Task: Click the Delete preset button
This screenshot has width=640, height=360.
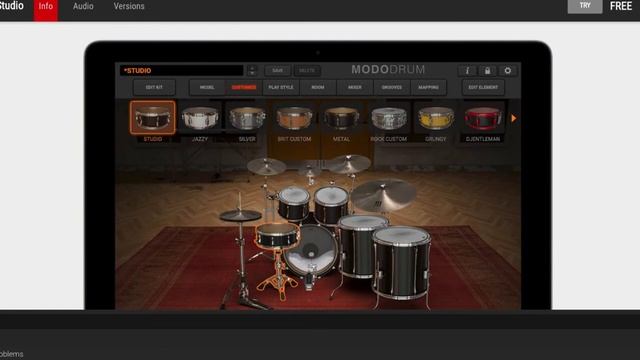Action: pos(307,71)
